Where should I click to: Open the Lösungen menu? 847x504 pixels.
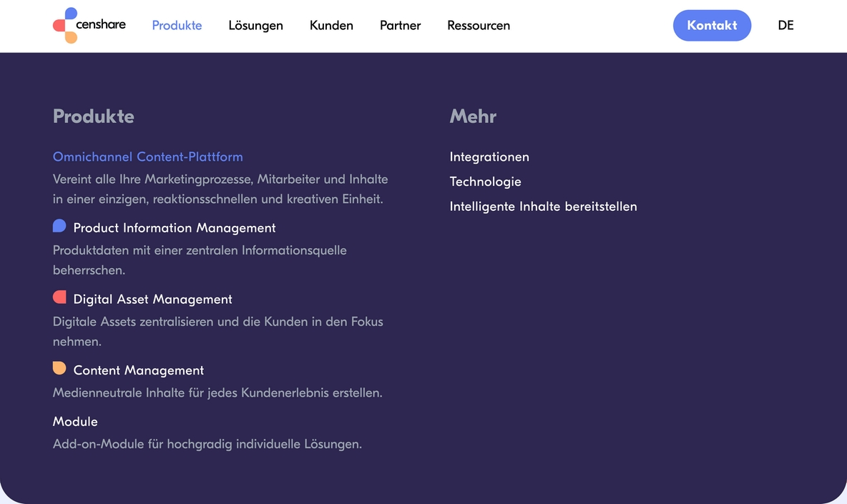255,25
